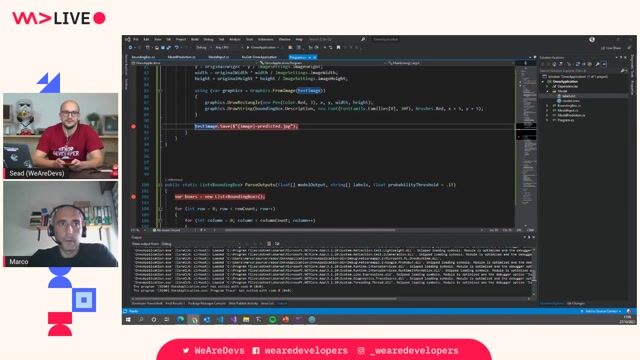Start debugging OnnxApplication with the play button
Image resolution: width=640 pixels, height=360 pixels.
coord(261,48)
